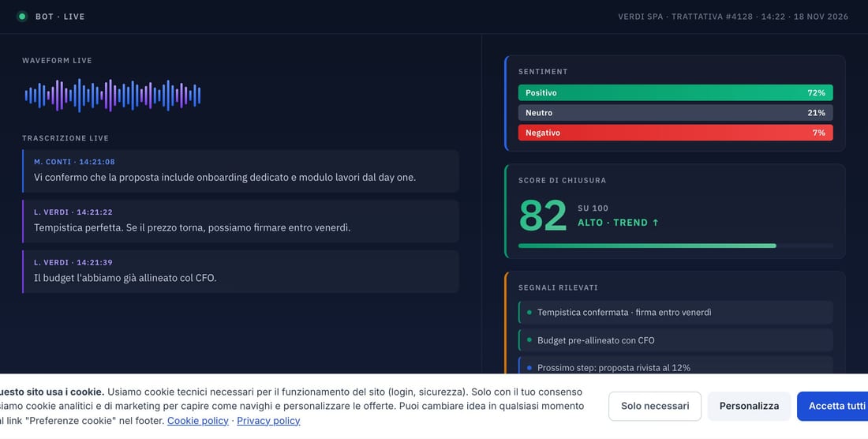Click the TRASCRIZIONE LIVE heading

point(65,138)
